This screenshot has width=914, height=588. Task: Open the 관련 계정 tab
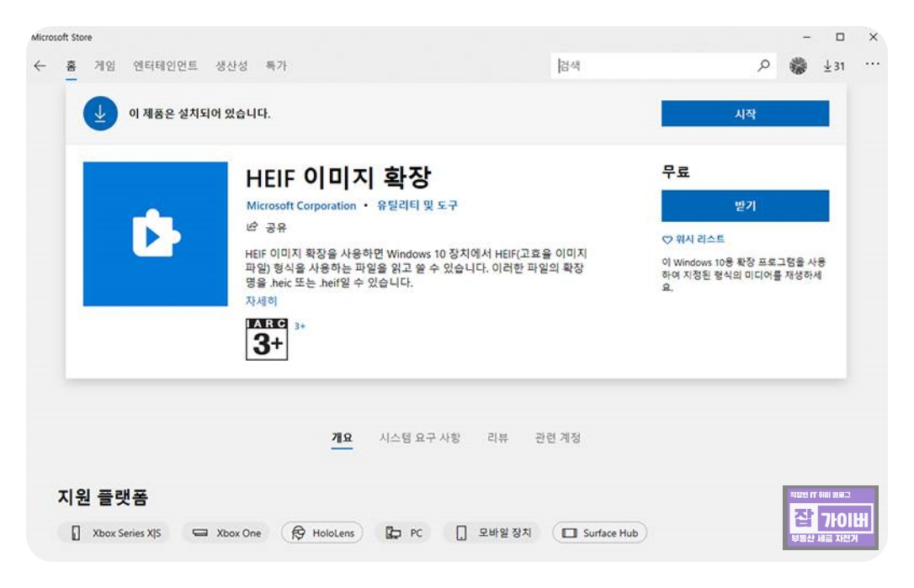pos(558,437)
